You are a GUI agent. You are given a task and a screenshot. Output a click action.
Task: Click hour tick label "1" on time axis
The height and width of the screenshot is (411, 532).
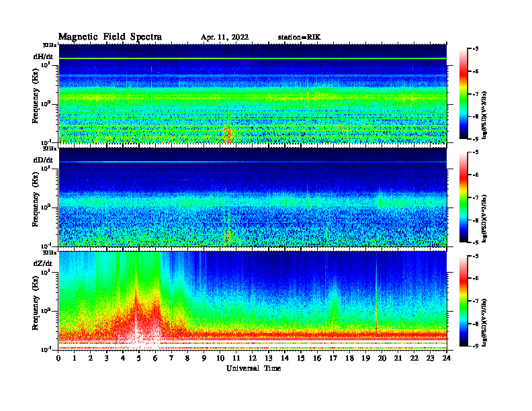(x=75, y=358)
